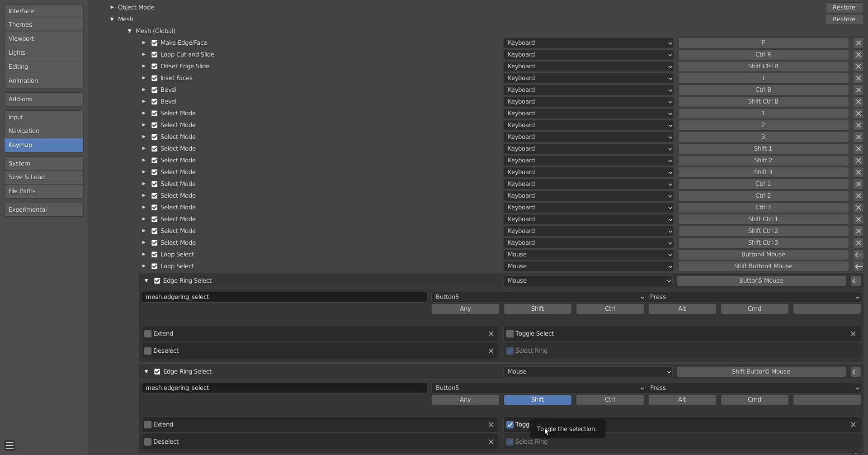
Task: Open the Keyboard type dropdown for Inset Faces
Action: [588, 78]
